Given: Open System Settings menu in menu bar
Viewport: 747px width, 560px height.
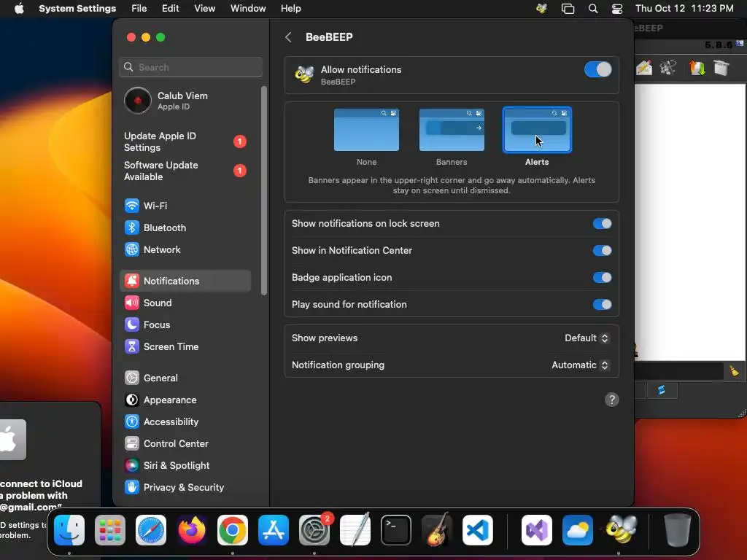Looking at the screenshot, I should (77, 9).
